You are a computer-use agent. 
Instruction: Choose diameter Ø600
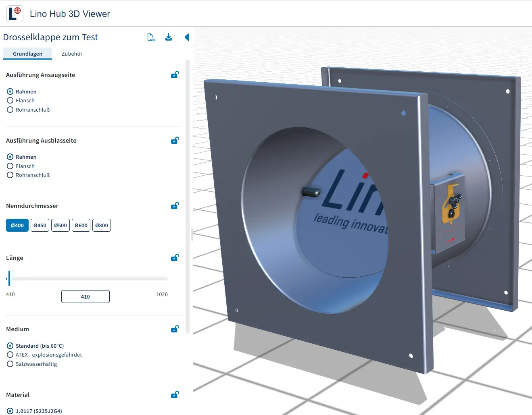[x=81, y=225]
